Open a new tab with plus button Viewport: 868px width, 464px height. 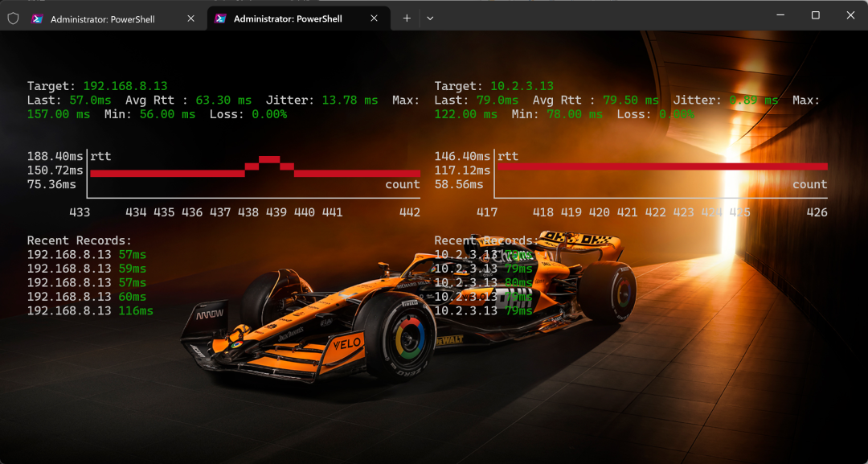(407, 18)
